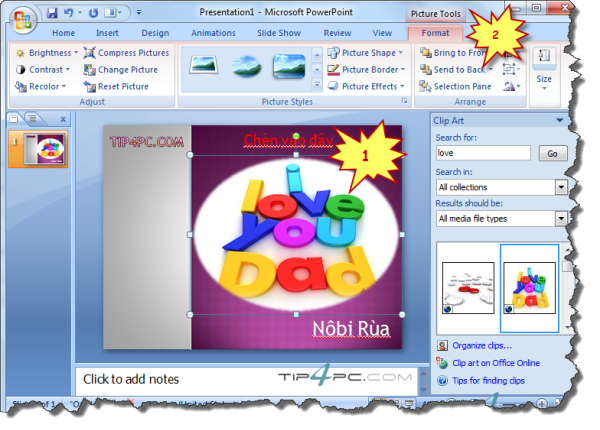Click the Undo icon
600x430 pixels.
pos(68,13)
